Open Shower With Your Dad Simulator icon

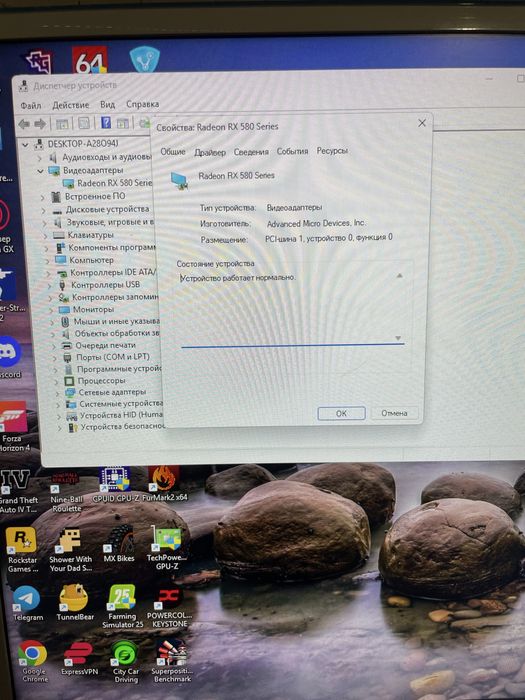[x=71, y=550]
